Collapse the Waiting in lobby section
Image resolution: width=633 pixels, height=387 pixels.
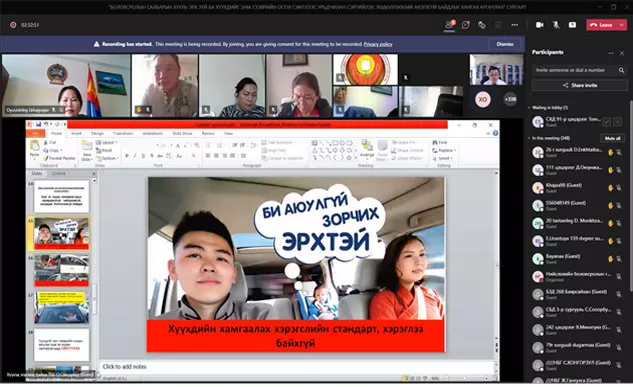pos(529,107)
